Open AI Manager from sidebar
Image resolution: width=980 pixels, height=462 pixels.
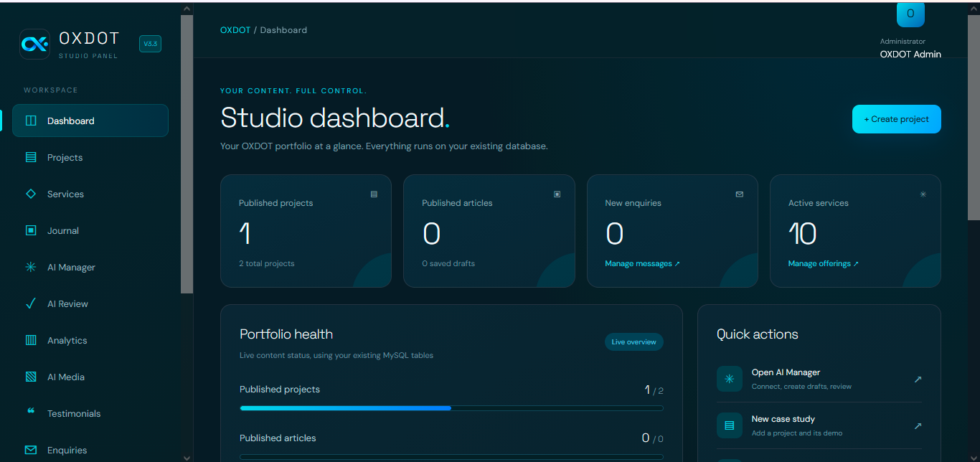point(90,267)
